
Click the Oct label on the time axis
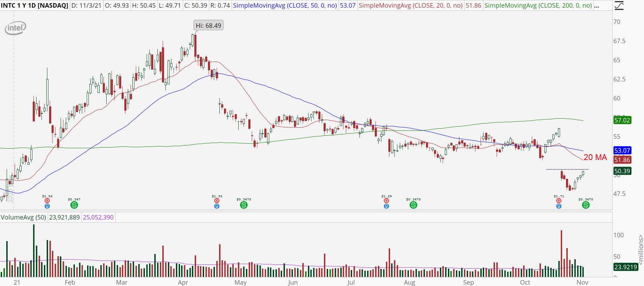525,283
